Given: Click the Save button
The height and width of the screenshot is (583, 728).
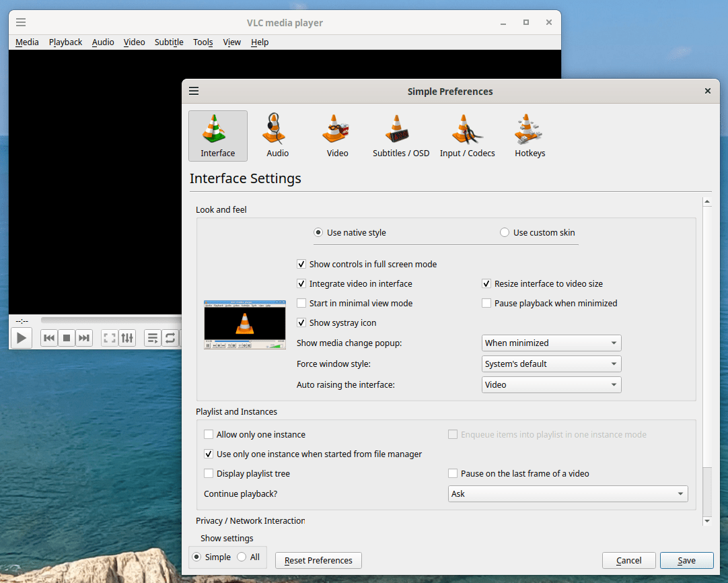Looking at the screenshot, I should tap(687, 560).
